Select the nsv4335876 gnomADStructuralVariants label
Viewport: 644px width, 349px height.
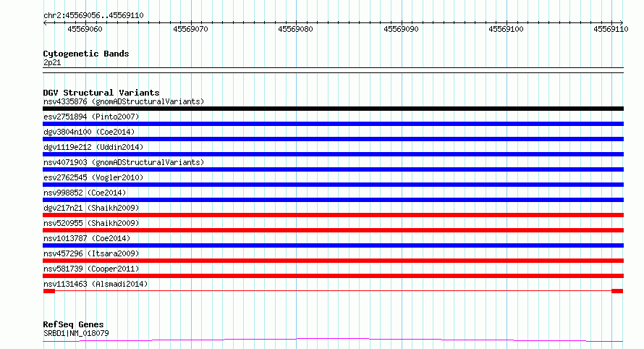pos(124,101)
